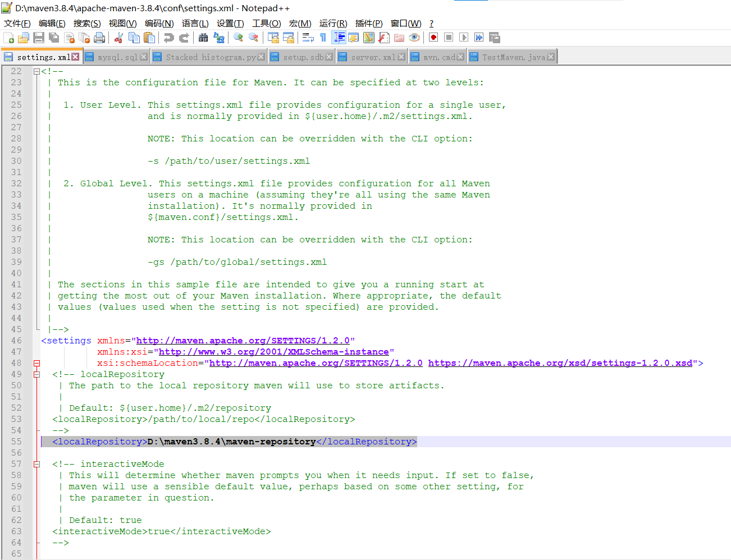
Task: Switch to the TestMaven.java tab
Action: [x=513, y=57]
